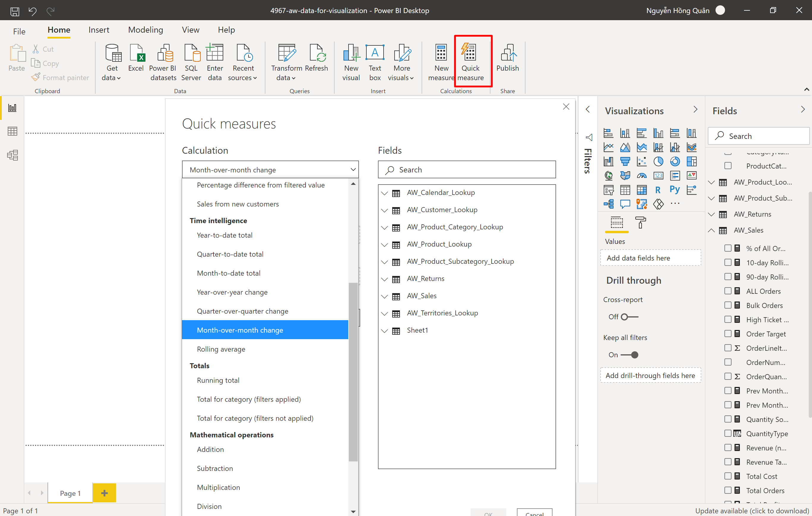Click the New visual icon
812x516 pixels.
click(351, 62)
